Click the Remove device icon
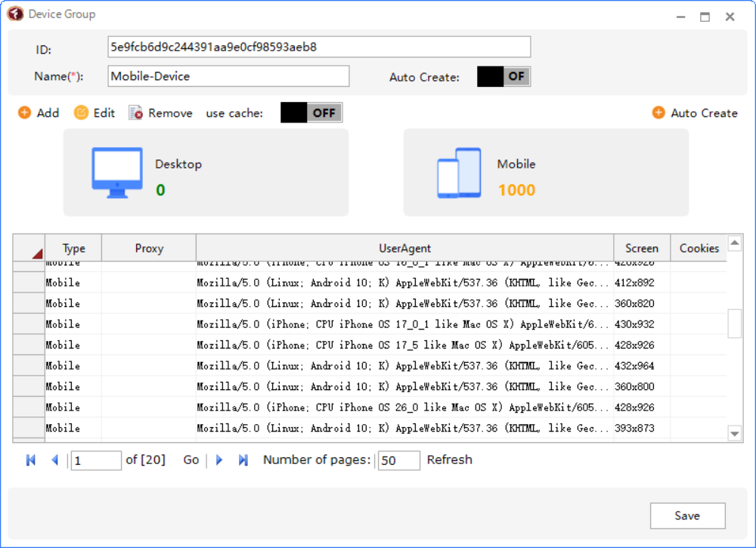This screenshot has width=756, height=548. click(136, 113)
